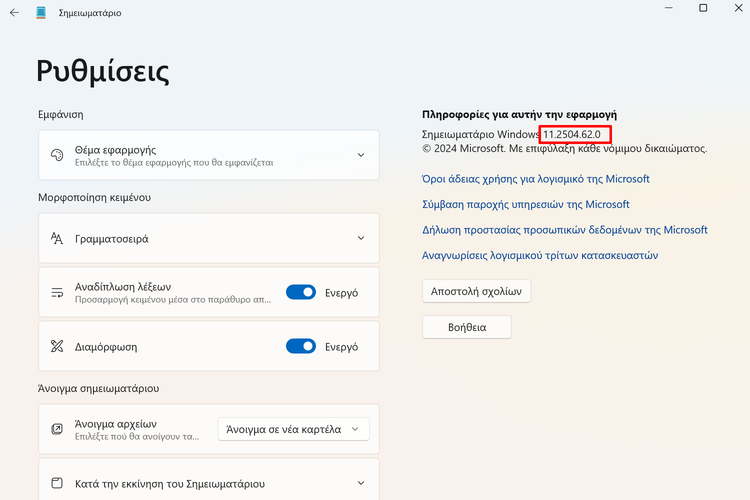Image resolution: width=750 pixels, height=500 pixels.
Task: Open Όροι άδειας χρήσης Microsoft link
Action: [x=536, y=179]
